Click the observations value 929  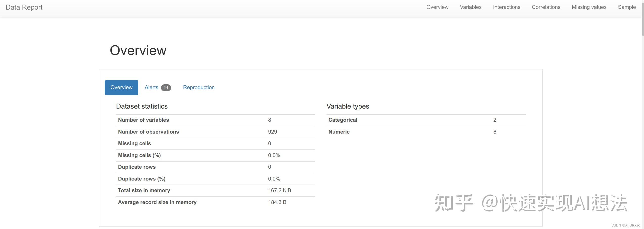[x=272, y=132]
